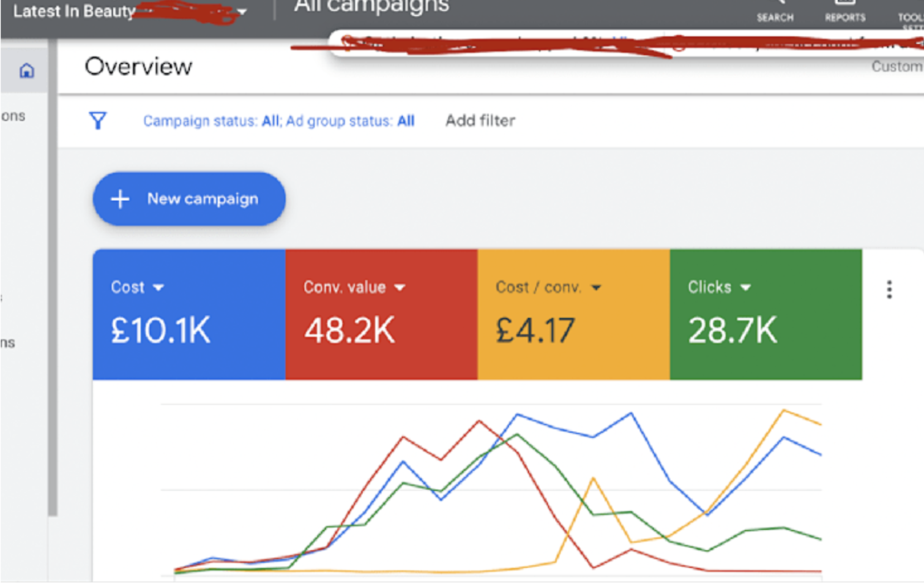Image resolution: width=924 pixels, height=583 pixels.
Task: Select the blue Cost scorecard tile
Action: (x=189, y=314)
